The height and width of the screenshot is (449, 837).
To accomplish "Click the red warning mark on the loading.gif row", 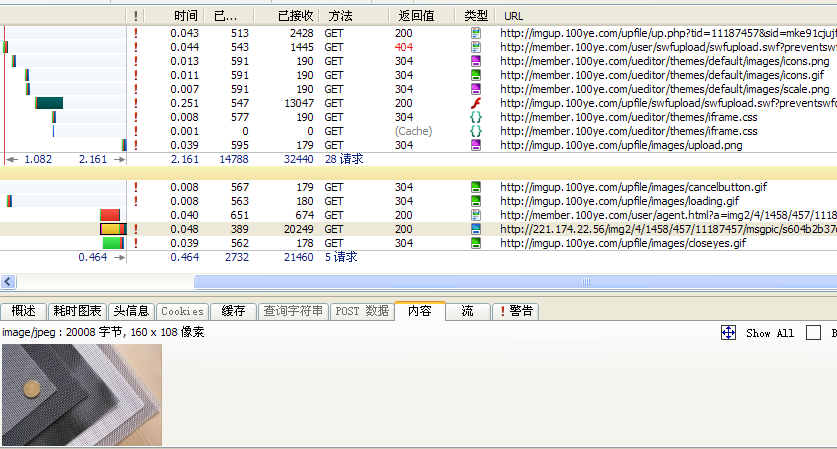I will (x=136, y=201).
